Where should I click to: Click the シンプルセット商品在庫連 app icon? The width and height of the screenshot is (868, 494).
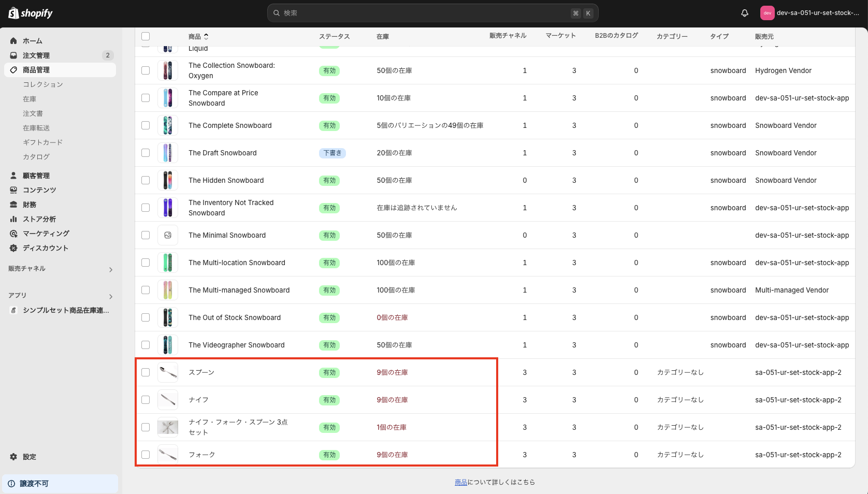tap(13, 310)
